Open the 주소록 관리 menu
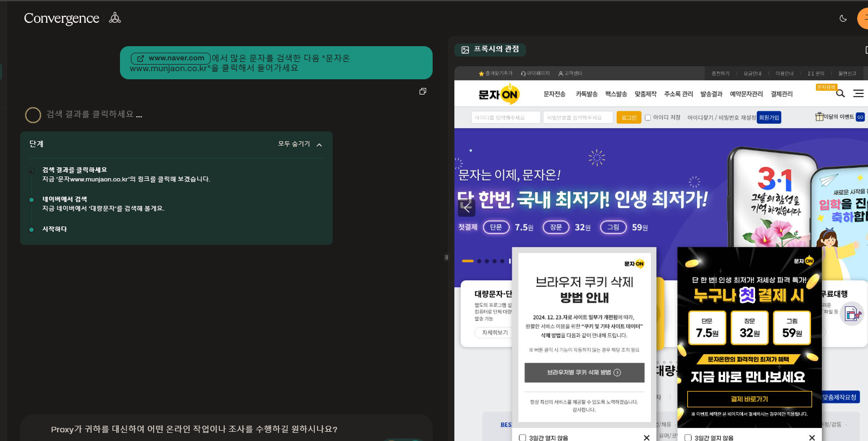 coord(678,94)
